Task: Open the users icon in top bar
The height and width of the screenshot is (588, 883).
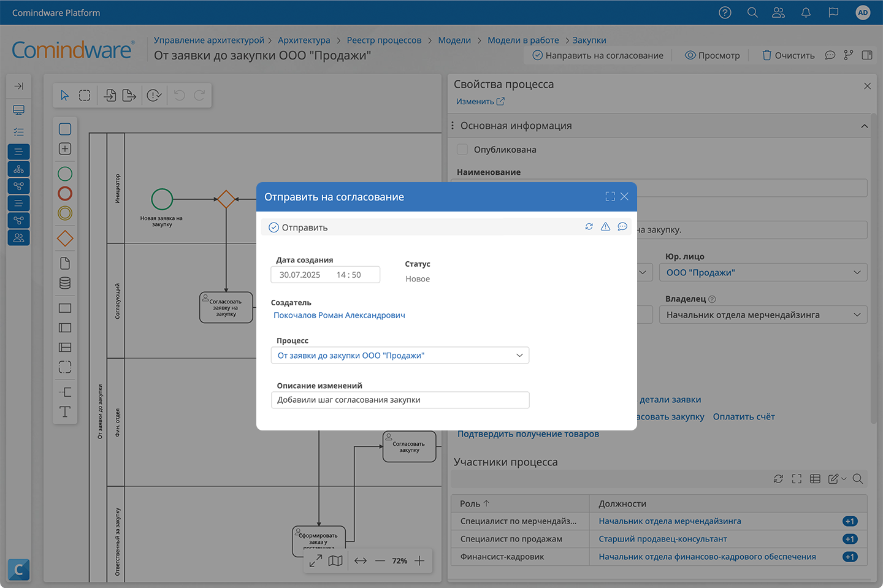Action: pos(779,12)
